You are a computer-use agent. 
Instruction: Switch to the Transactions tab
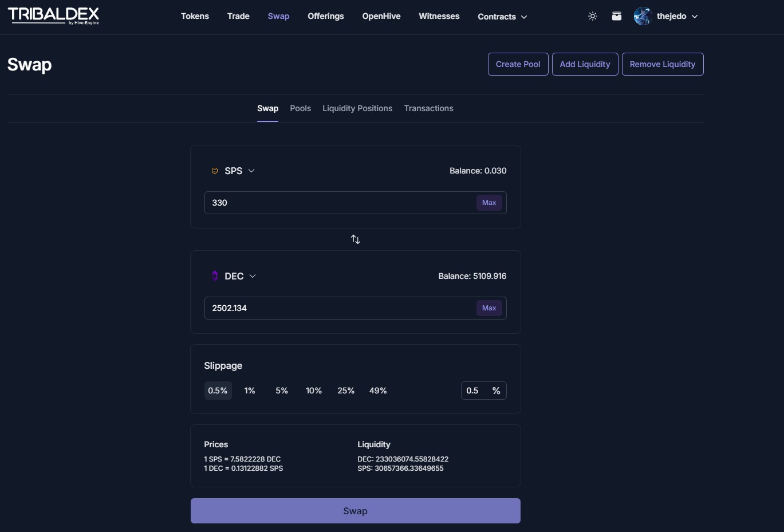428,108
